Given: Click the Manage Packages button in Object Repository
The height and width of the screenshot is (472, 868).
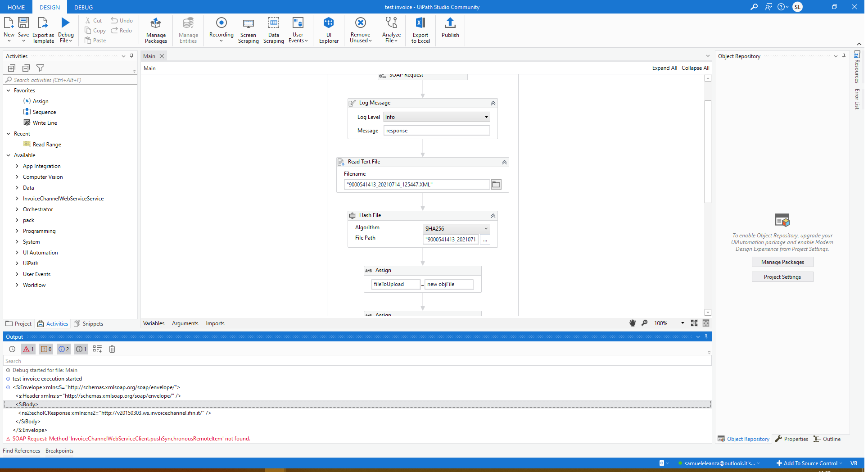Looking at the screenshot, I should [782, 262].
